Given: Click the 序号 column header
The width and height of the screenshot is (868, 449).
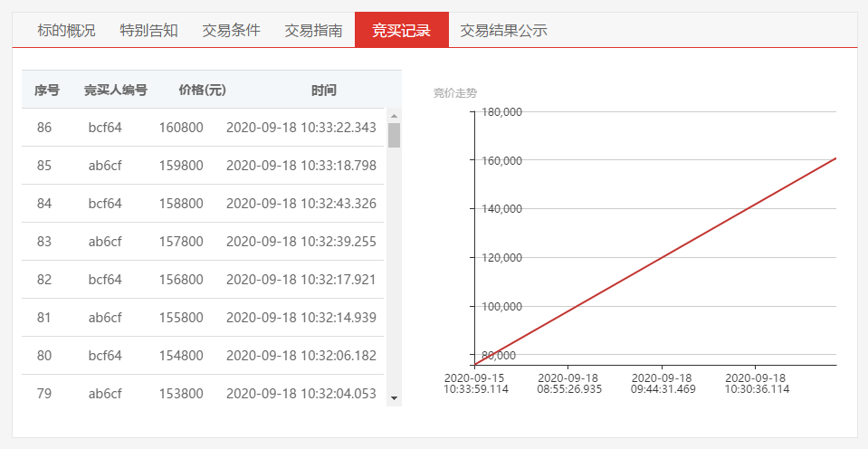Looking at the screenshot, I should [47, 90].
